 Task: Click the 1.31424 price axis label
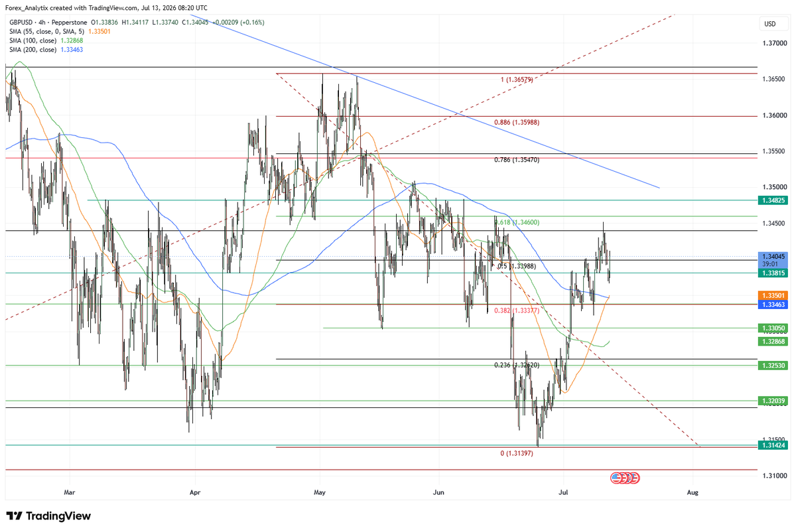pos(774,445)
